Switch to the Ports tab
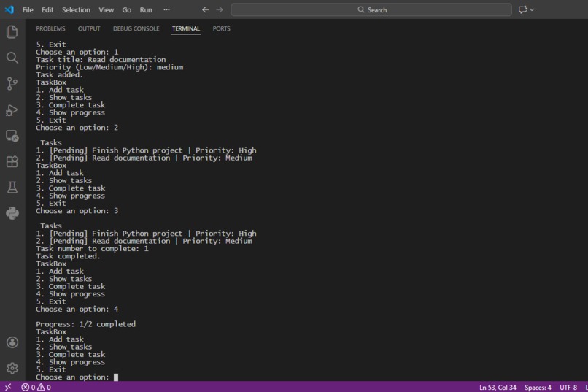This screenshot has height=392, width=588. (222, 29)
